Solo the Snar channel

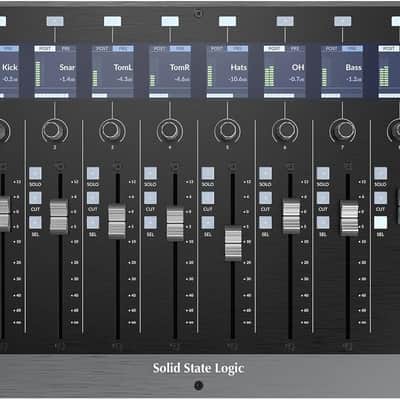click(x=35, y=173)
